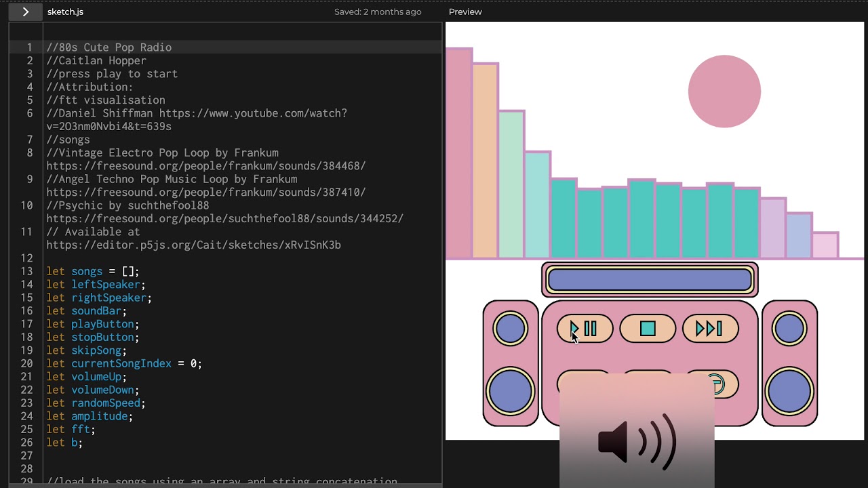This screenshot has height=488, width=868.
Task: Click the large circle on the right speaker
Action: (x=789, y=392)
